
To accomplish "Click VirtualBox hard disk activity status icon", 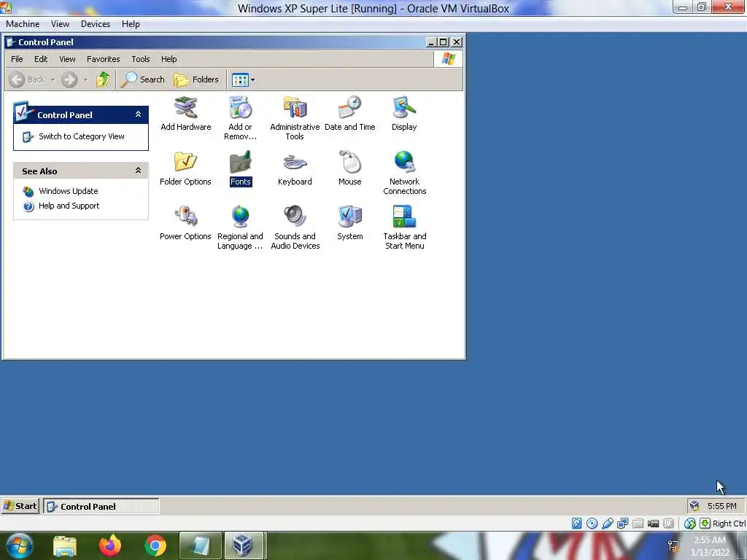I will coord(576,524).
